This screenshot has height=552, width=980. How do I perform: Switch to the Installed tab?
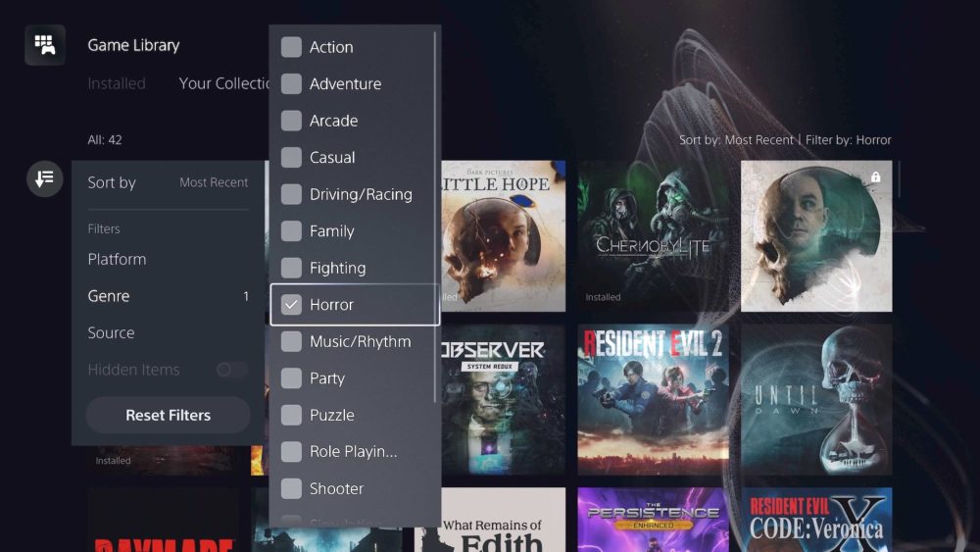[117, 83]
